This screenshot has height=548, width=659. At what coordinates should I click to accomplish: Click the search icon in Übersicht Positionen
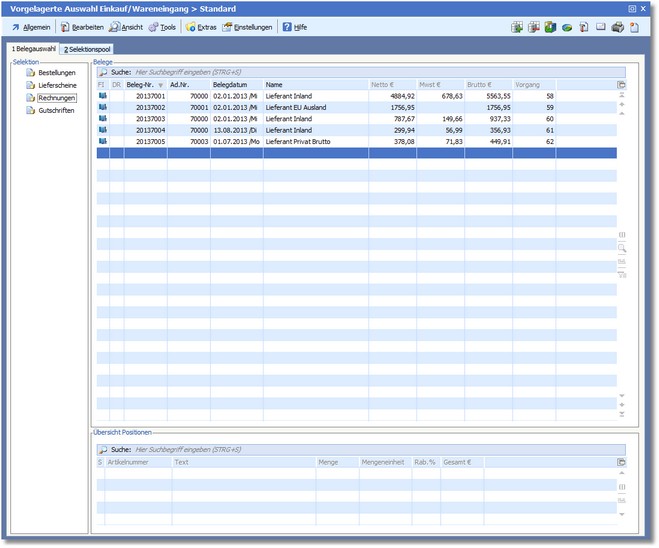[102, 451]
